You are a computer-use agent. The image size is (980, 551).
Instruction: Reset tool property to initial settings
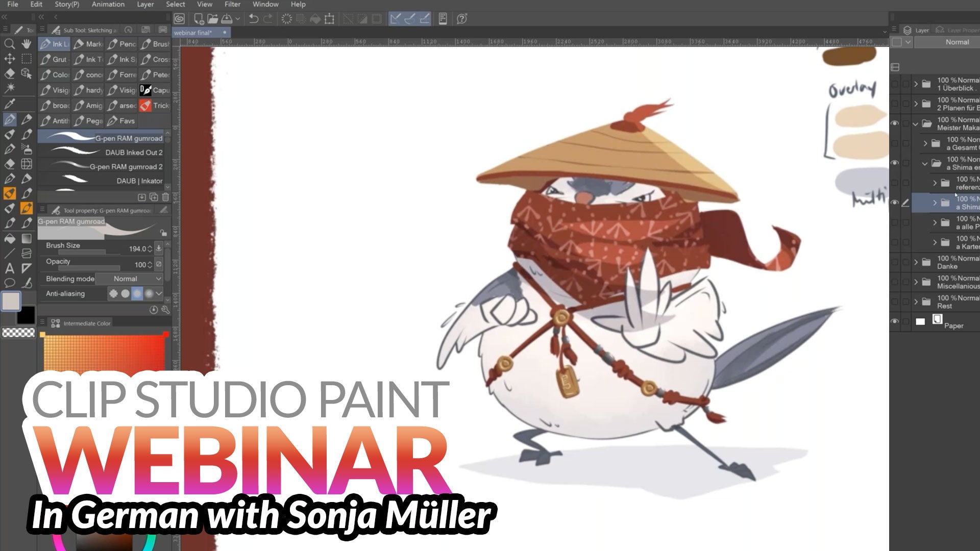pos(153,310)
